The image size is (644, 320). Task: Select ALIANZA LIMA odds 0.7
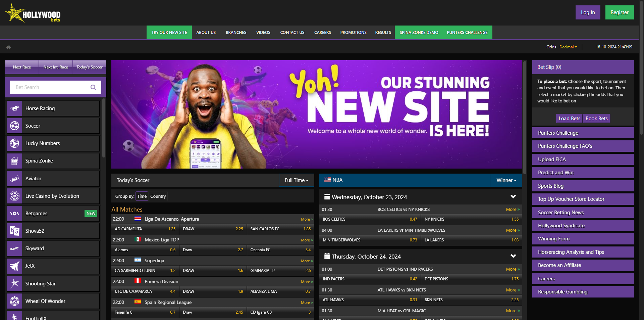[280, 291]
